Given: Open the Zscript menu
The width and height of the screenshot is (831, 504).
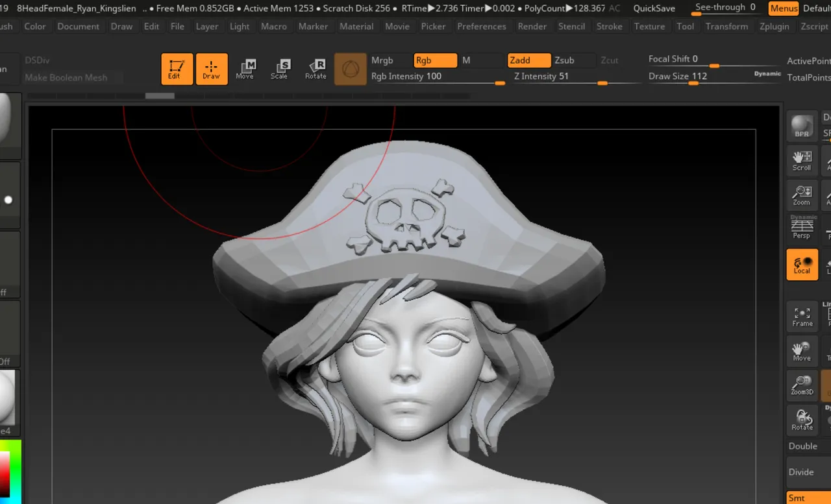Looking at the screenshot, I should pos(815,27).
